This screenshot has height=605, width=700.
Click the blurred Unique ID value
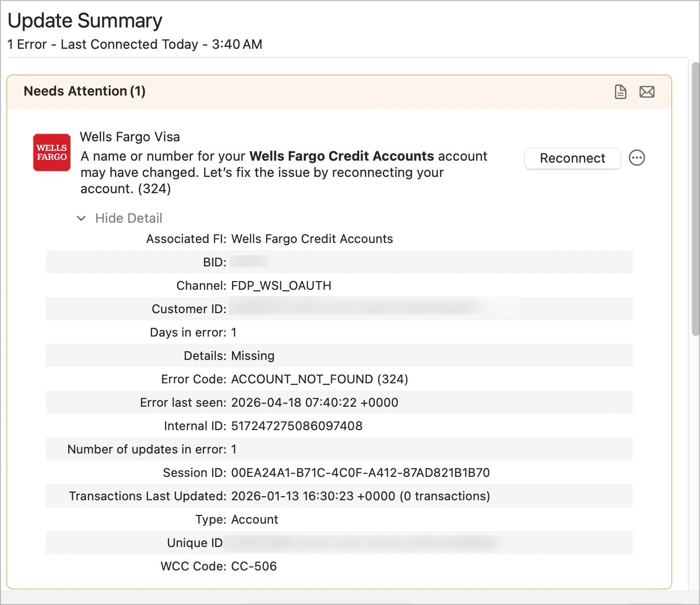point(364,543)
